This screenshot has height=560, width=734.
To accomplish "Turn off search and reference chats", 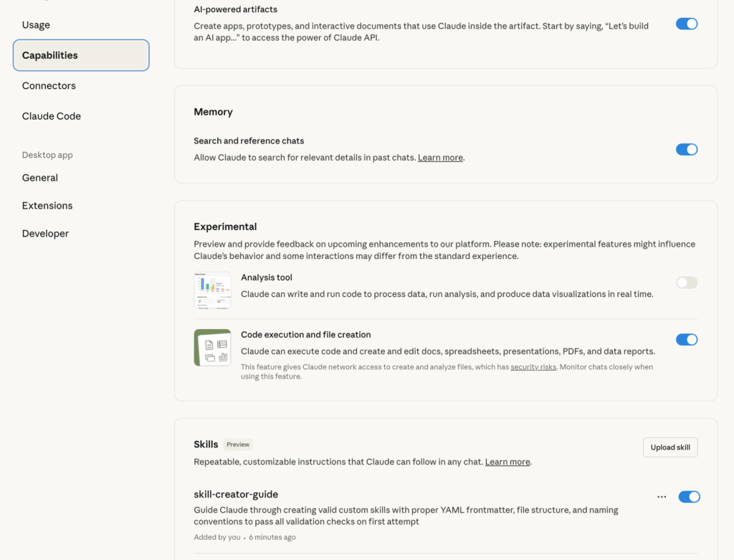I will point(686,149).
